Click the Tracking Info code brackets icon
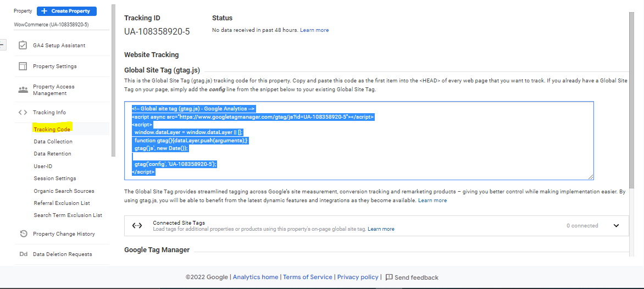 [x=23, y=112]
